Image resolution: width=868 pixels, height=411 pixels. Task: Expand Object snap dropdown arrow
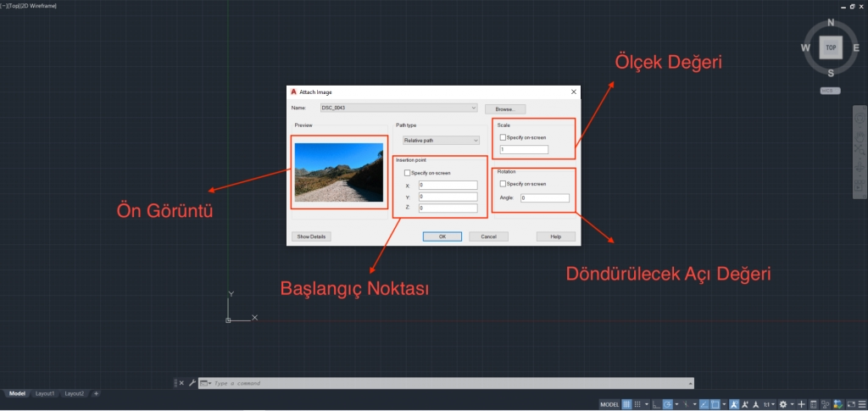pyautogui.click(x=724, y=404)
